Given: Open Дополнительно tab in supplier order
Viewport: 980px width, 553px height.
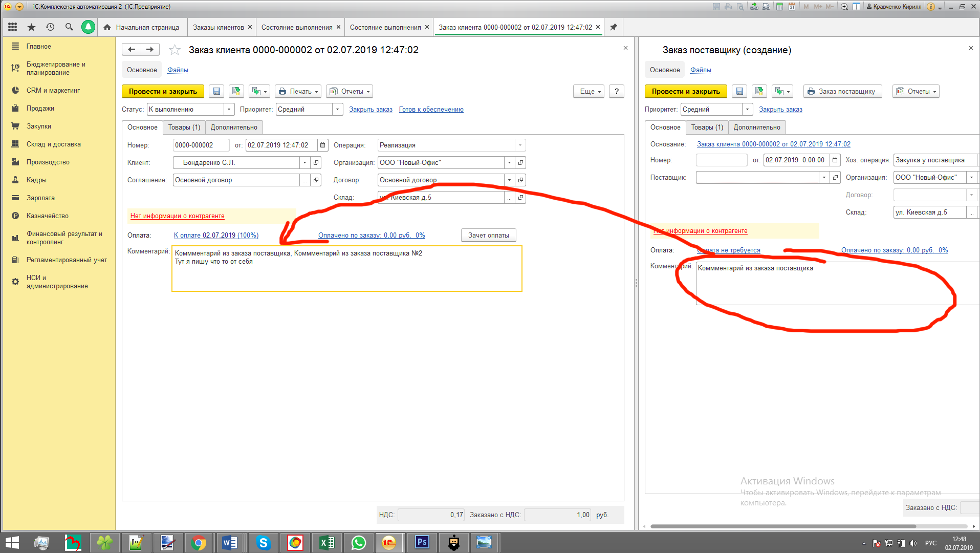Looking at the screenshot, I should [x=756, y=127].
